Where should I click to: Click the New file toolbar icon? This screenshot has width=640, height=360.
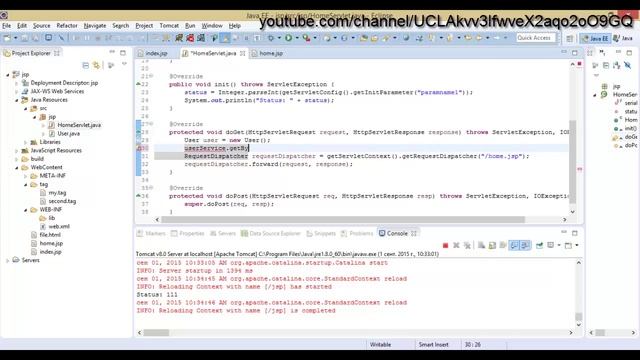coord(7,38)
